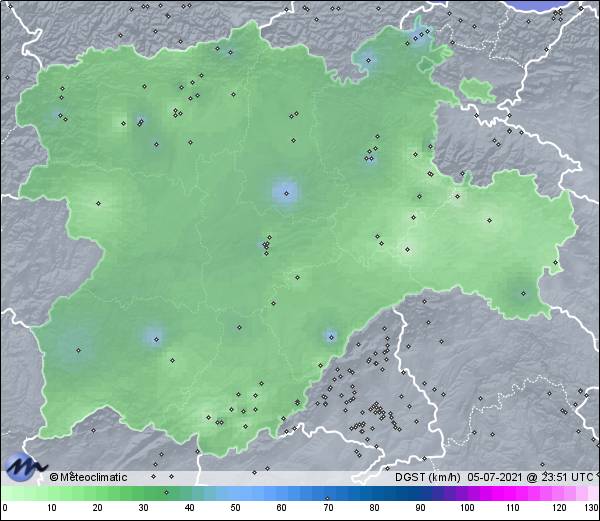Image resolution: width=600 pixels, height=521 pixels.
Task: Click the legend value 120
Action: pos(559,508)
